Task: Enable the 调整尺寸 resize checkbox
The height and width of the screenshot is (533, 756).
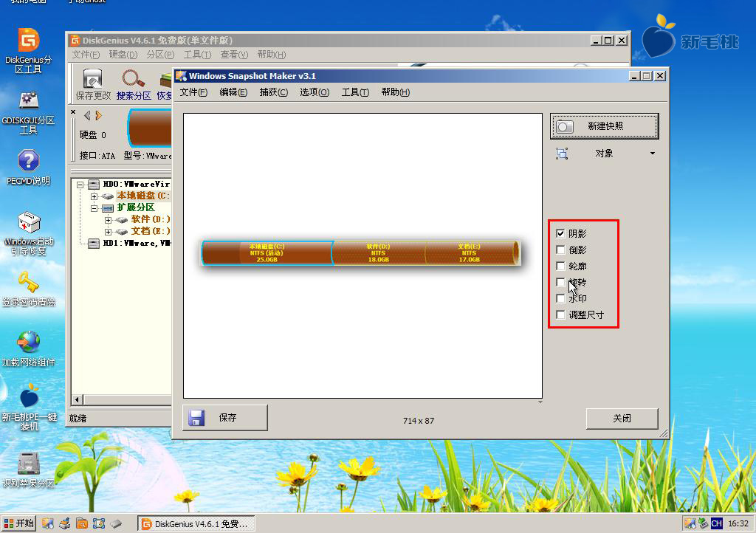Action: tap(560, 314)
